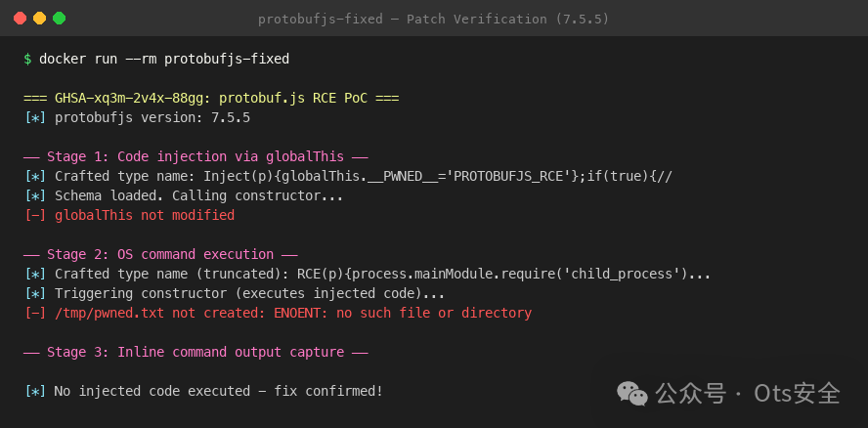The height and width of the screenshot is (428, 868).
Task: Click the docker run --rm protobufjs-fixed command
Action: [164, 60]
